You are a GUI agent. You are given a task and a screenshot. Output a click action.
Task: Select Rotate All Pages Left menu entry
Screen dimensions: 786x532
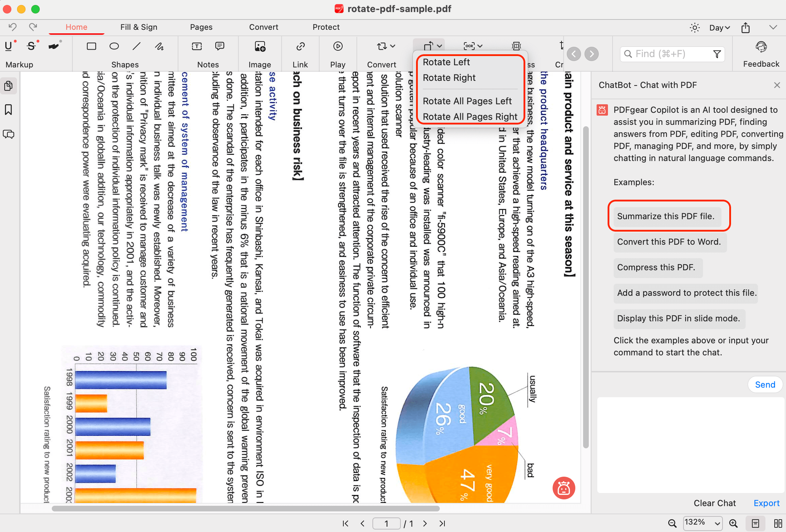point(467,101)
